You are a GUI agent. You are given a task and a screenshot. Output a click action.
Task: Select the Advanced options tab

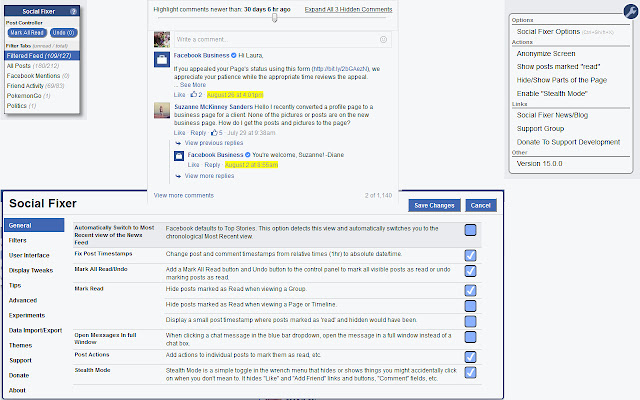[x=23, y=300]
